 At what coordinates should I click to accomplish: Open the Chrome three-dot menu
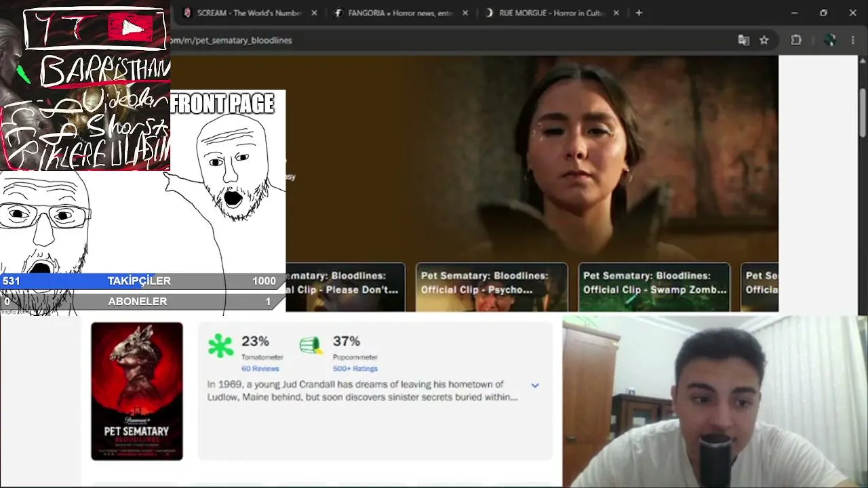pyautogui.click(x=853, y=40)
